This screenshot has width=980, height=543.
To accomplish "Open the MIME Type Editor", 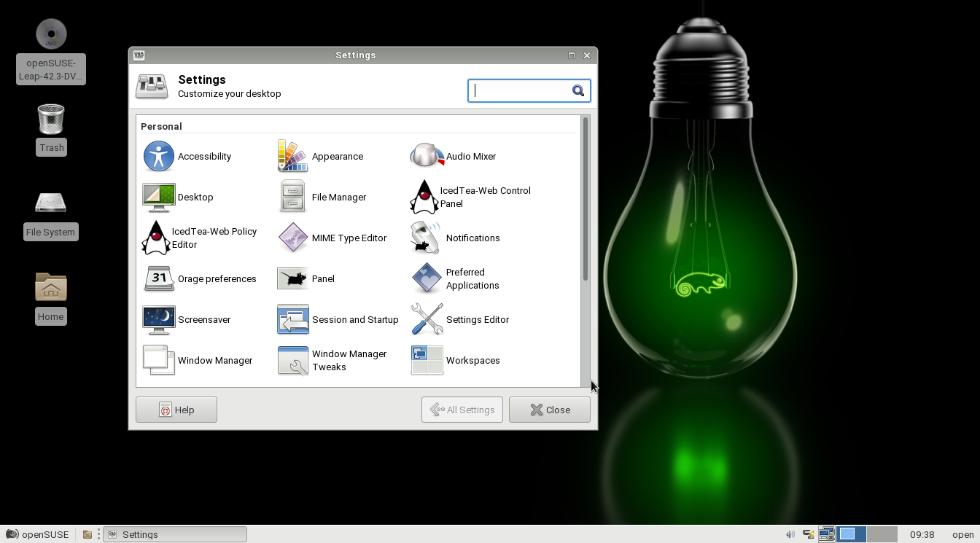I will [292, 238].
